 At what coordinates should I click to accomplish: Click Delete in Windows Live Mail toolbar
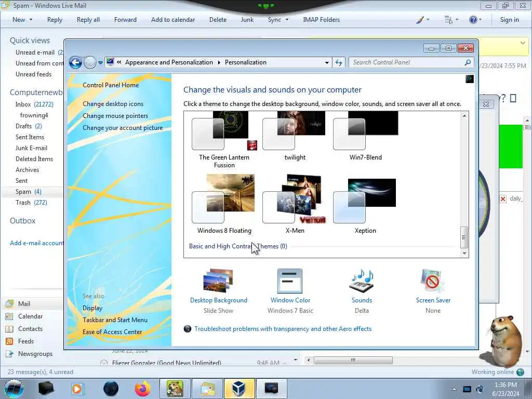pos(218,20)
